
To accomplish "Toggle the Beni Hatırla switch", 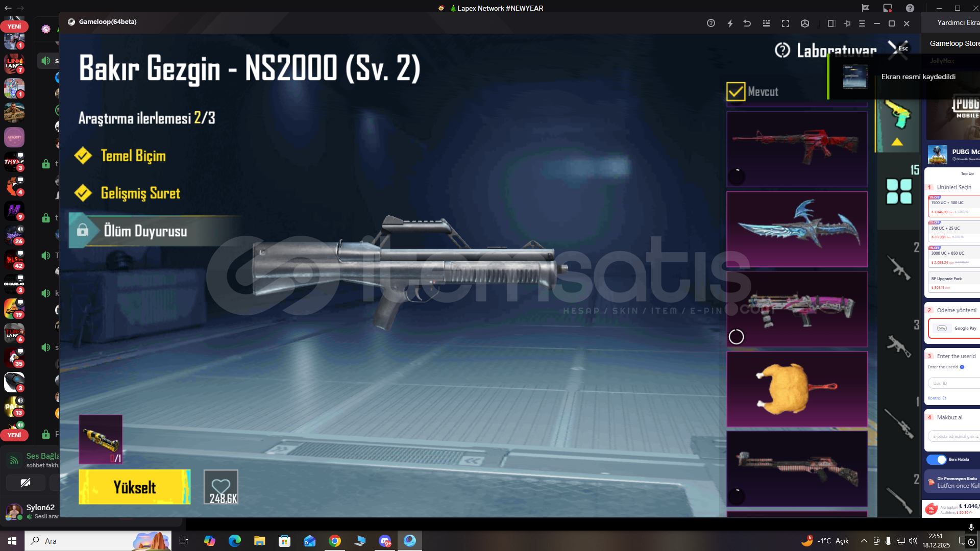I will (x=937, y=459).
